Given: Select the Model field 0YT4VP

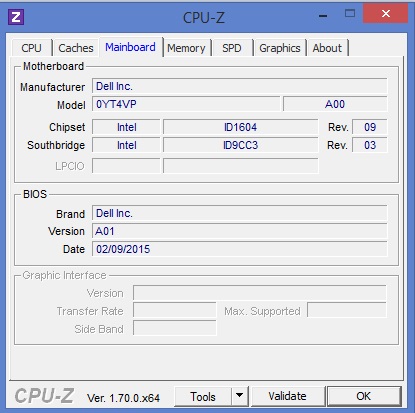Looking at the screenshot, I should (186, 104).
